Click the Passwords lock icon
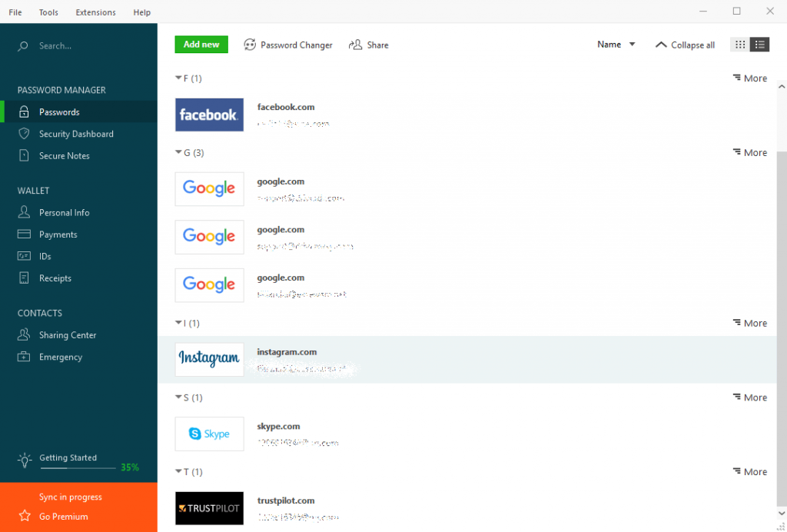The height and width of the screenshot is (532, 787). click(24, 112)
